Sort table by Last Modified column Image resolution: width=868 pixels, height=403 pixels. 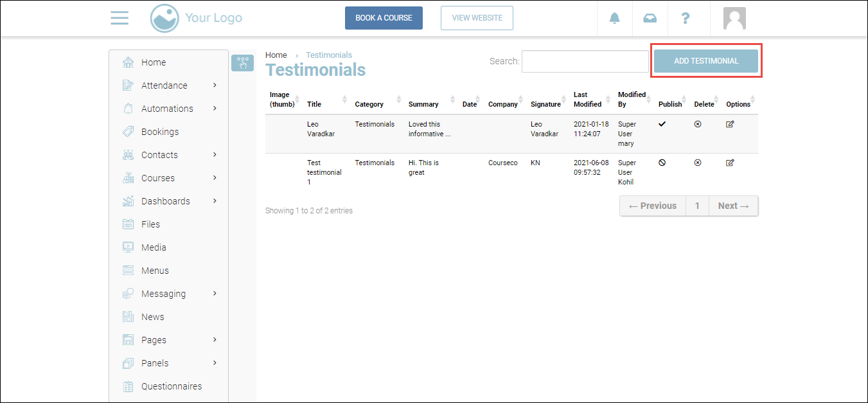[589, 100]
